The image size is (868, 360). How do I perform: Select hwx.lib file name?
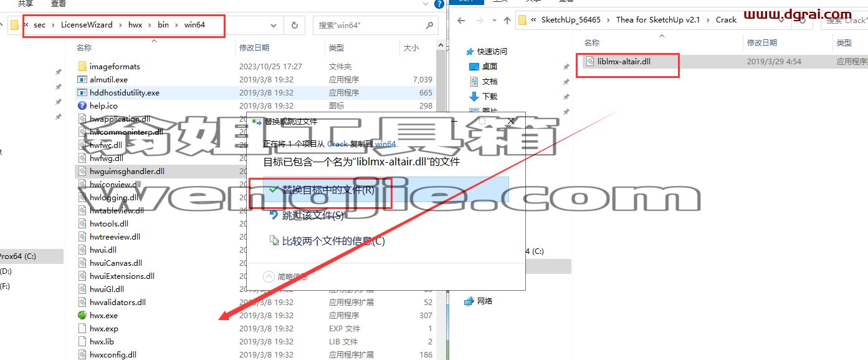coord(102,341)
